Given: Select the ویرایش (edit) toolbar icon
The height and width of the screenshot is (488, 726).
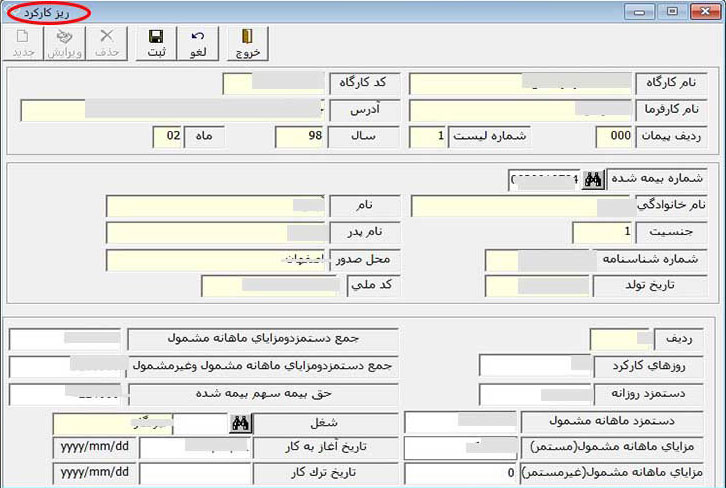Looking at the screenshot, I should pyautogui.click(x=67, y=42).
